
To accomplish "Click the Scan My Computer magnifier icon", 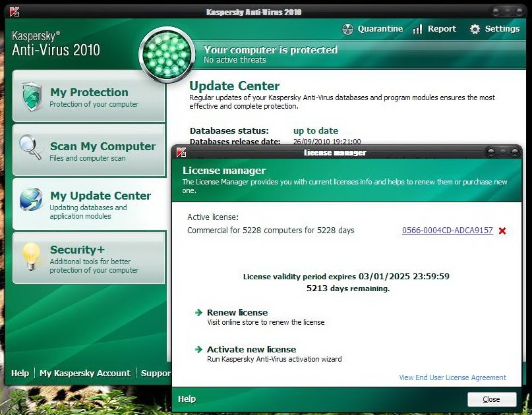I will 30,147.
